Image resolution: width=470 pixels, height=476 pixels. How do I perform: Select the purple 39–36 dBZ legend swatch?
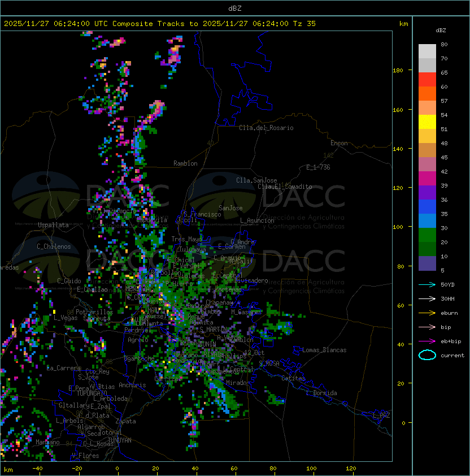tap(427, 193)
